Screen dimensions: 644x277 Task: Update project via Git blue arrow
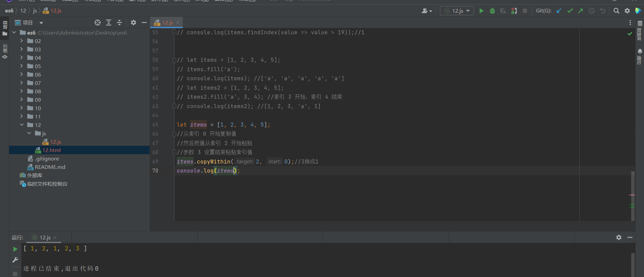559,11
